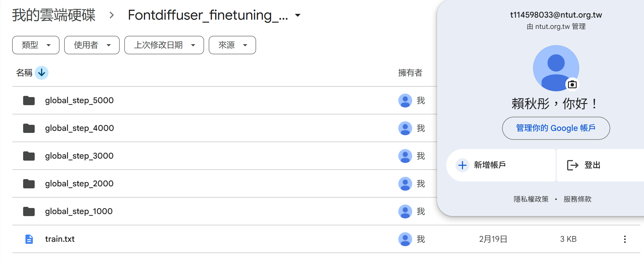Open the 來源 filter dropdown
Image resolution: width=644 pixels, height=260 pixels.
(232, 45)
